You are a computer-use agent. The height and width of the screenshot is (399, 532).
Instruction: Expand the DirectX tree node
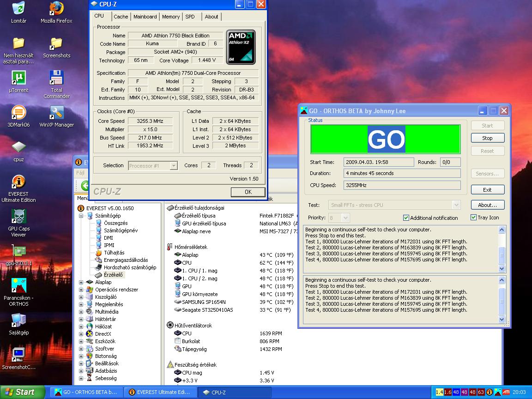pyautogui.click(x=81, y=334)
